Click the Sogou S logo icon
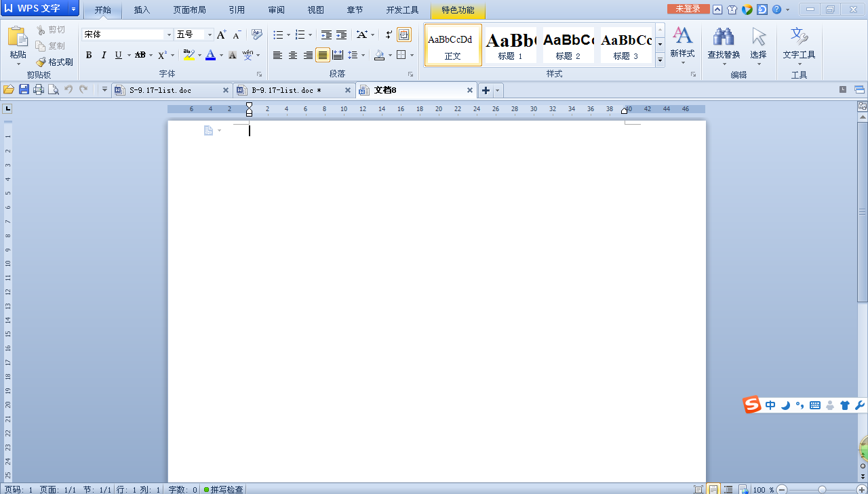The image size is (868, 494). coord(752,405)
